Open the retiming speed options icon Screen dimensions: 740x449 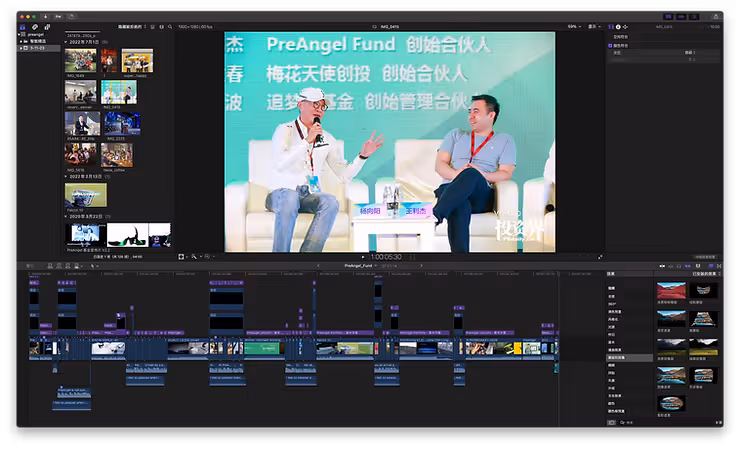(207, 257)
